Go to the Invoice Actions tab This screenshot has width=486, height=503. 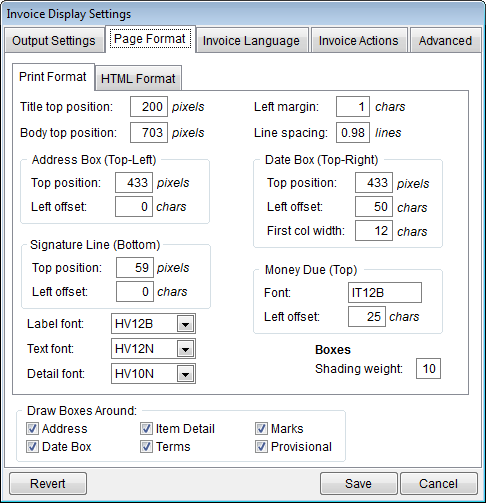[359, 41]
